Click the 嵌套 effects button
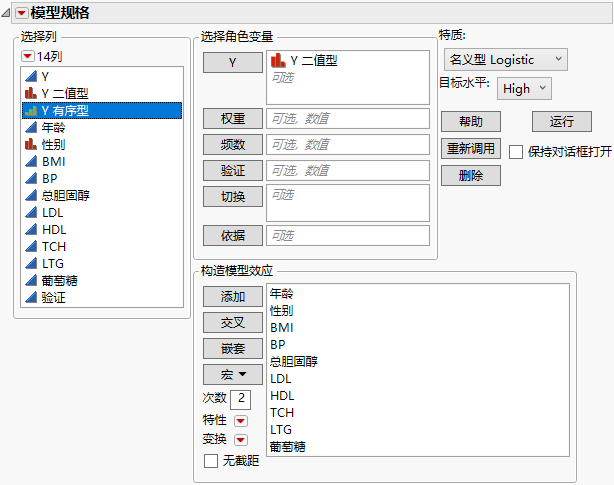This screenshot has width=614, height=485. (x=233, y=348)
